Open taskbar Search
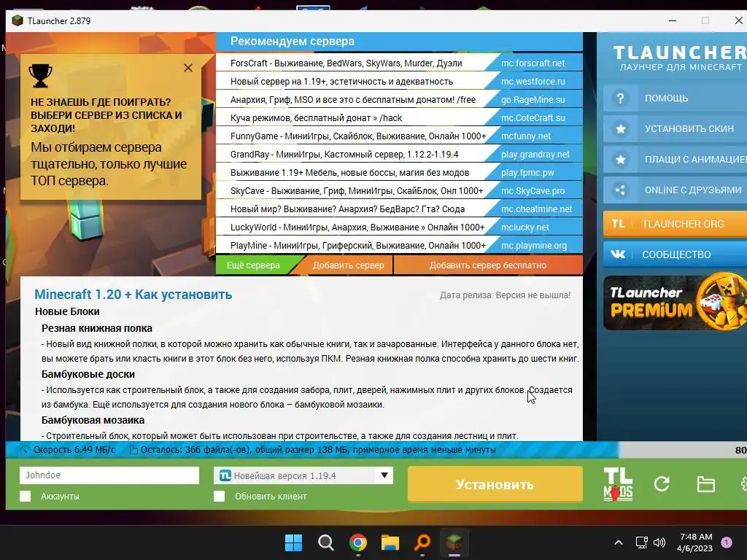This screenshot has width=747, height=560. pos(326,542)
